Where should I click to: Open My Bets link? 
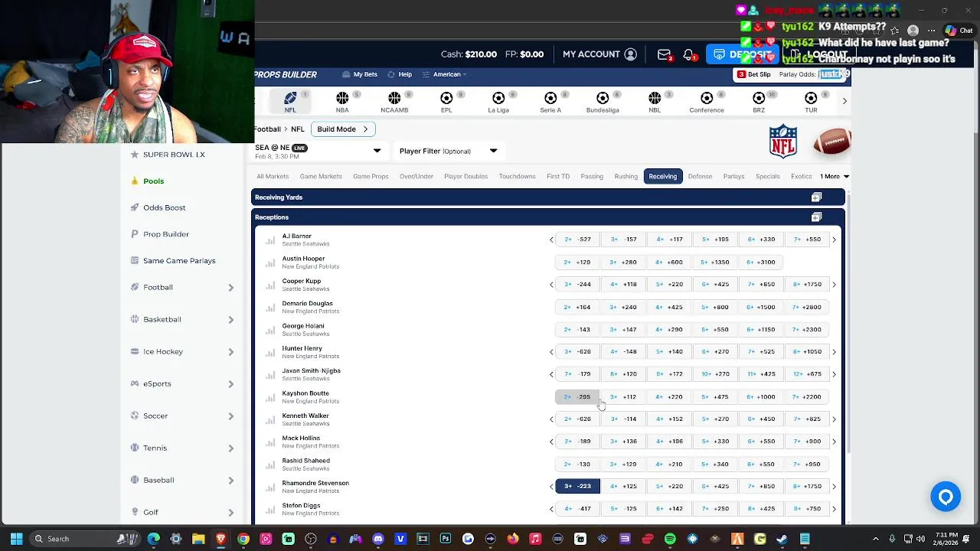(360, 74)
